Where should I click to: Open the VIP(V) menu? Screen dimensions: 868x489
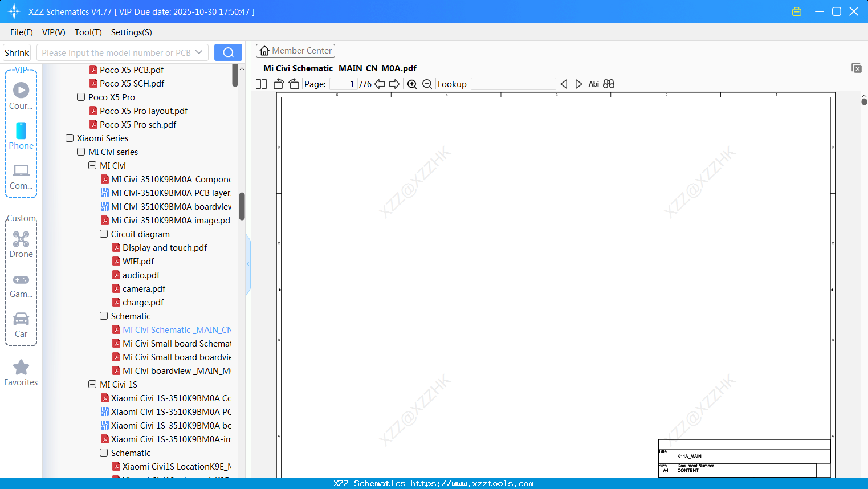(x=54, y=32)
